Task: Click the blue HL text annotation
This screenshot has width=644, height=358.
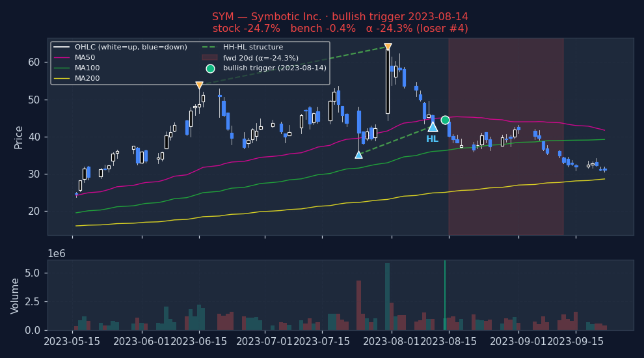Action: (432, 139)
